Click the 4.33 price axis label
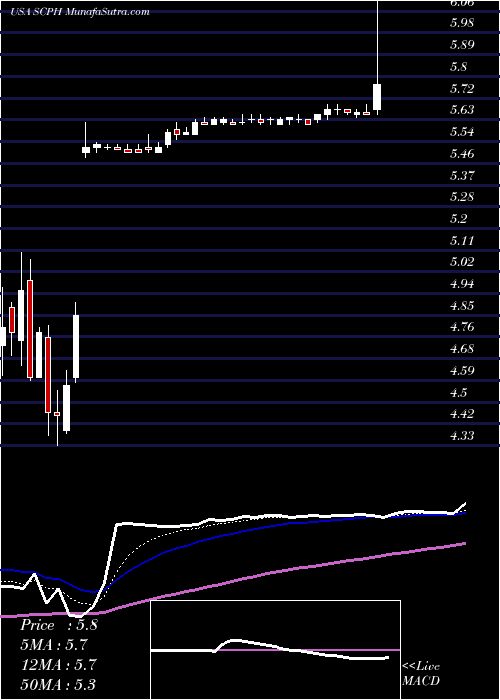This screenshot has width=500, height=700. pos(462,436)
